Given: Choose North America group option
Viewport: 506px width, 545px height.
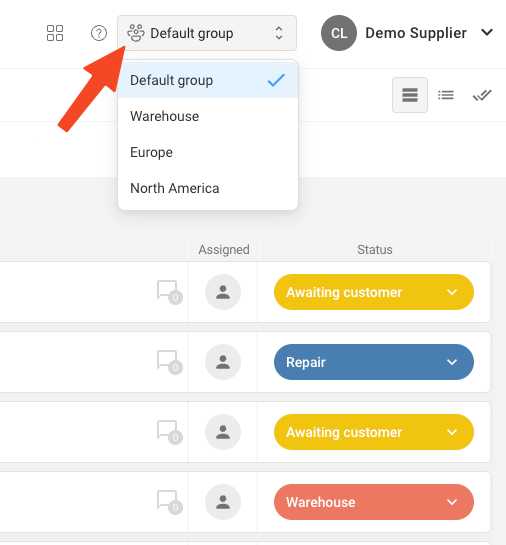Looking at the screenshot, I should (208, 188).
